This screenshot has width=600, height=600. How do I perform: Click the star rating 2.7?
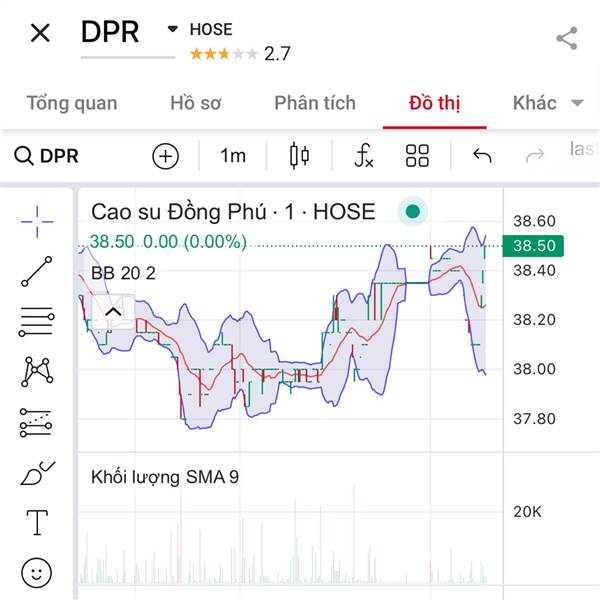coord(240,54)
